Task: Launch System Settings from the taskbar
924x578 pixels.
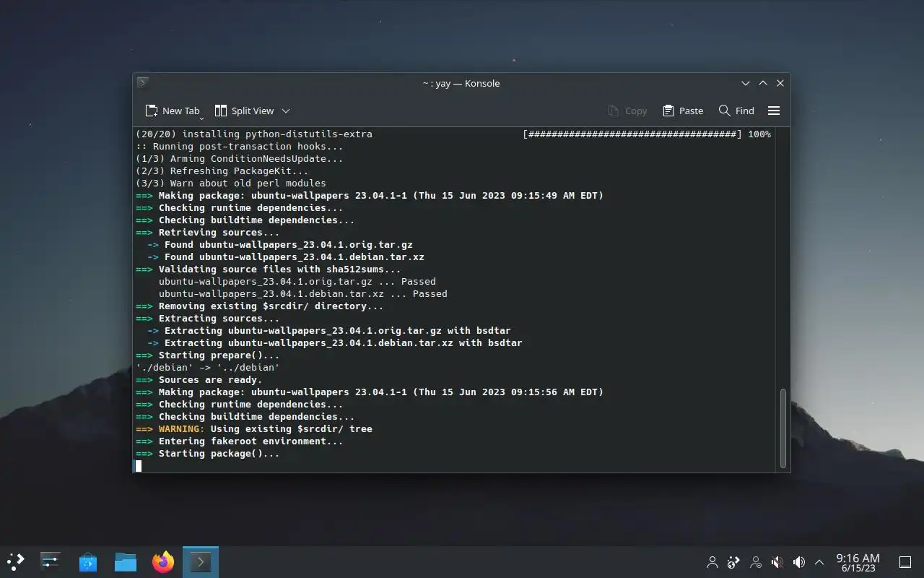Action: click(x=51, y=561)
